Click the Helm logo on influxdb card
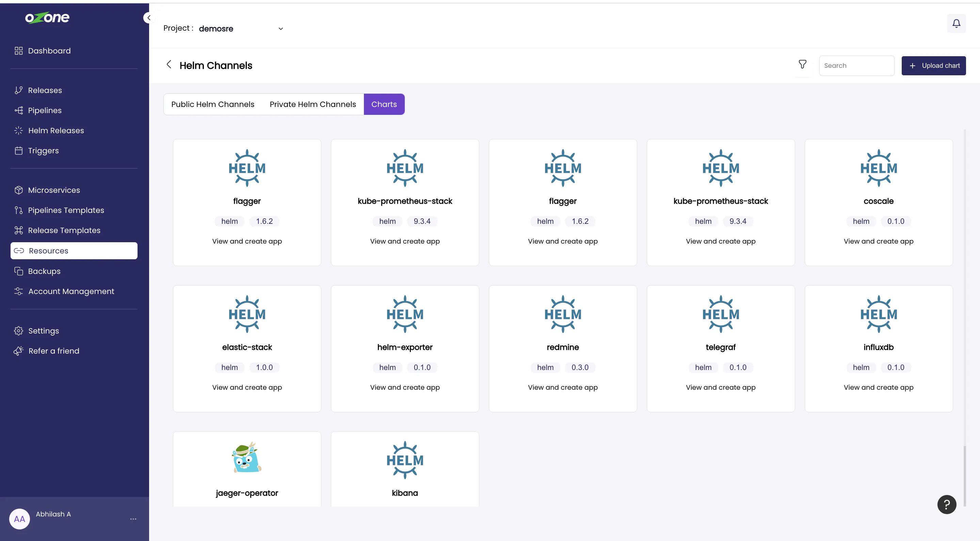 [x=879, y=314]
